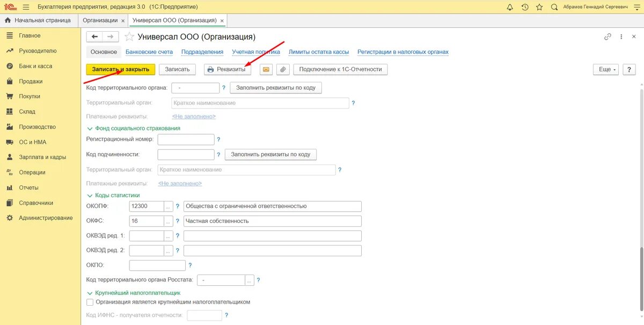
Task: Open help hint for ОКВЭД ред. 1
Action: coord(177,236)
